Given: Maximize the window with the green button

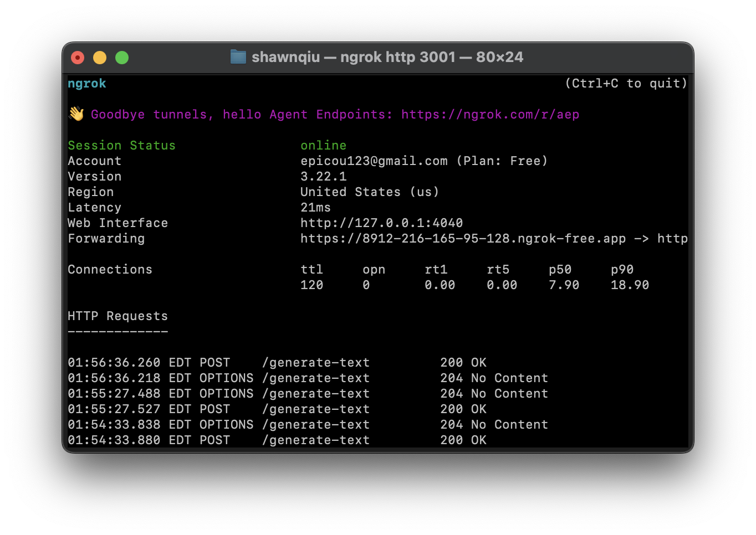Looking at the screenshot, I should pos(122,58).
